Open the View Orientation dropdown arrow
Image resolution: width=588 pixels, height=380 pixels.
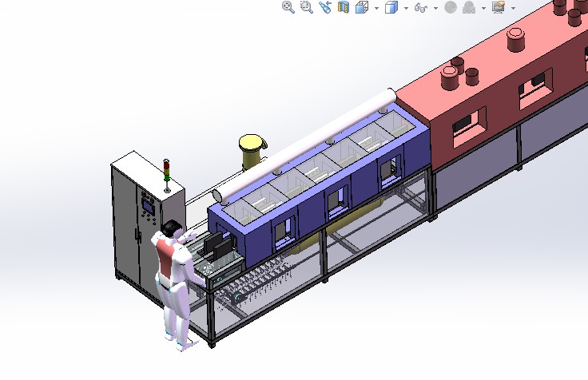coord(376,8)
